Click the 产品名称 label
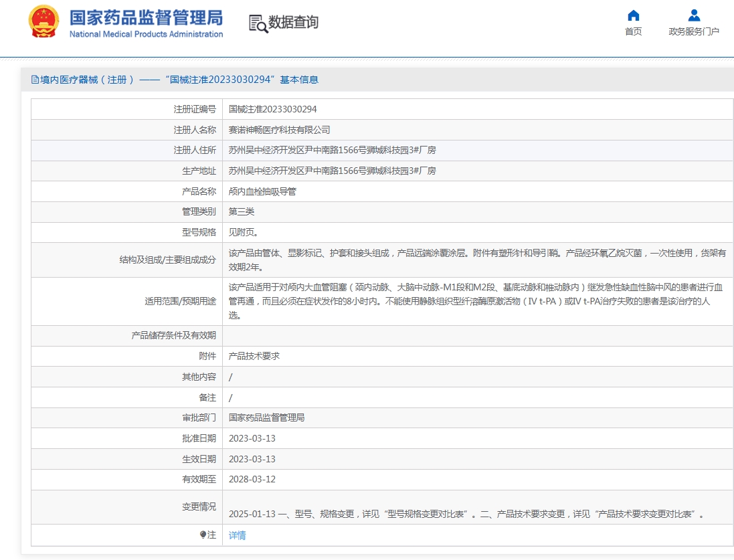This screenshot has width=734, height=560. (x=199, y=191)
